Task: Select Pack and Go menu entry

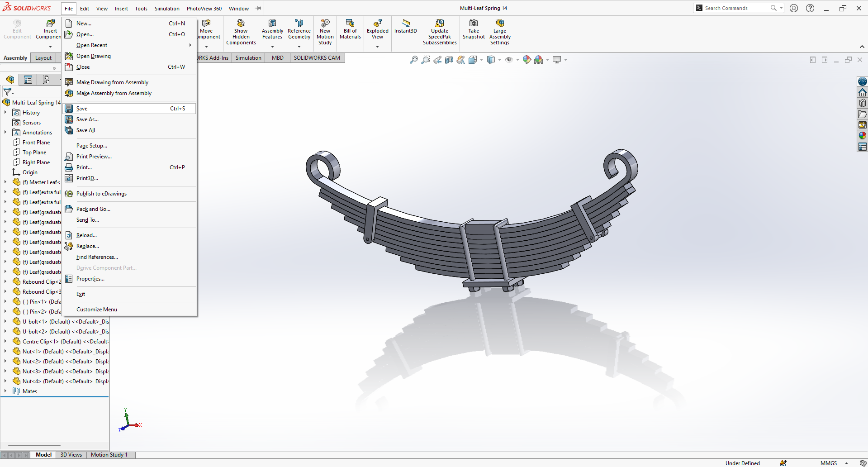Action: [x=93, y=209]
